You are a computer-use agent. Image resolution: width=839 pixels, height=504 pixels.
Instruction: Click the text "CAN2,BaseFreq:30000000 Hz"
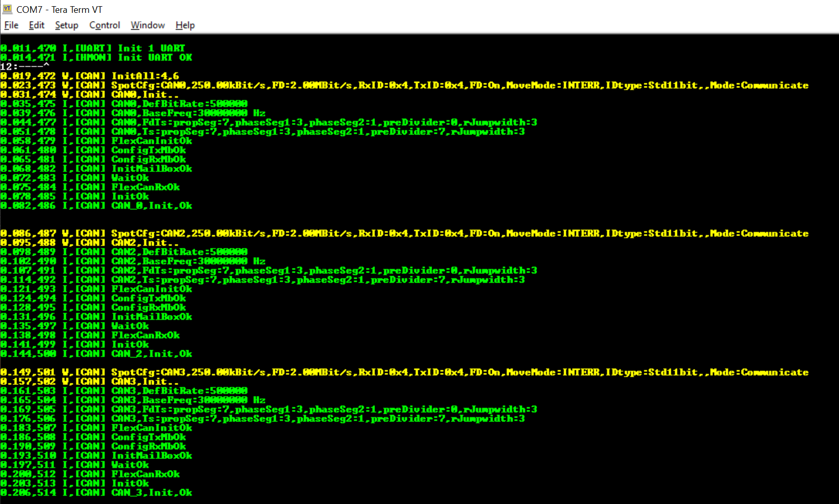[188, 261]
